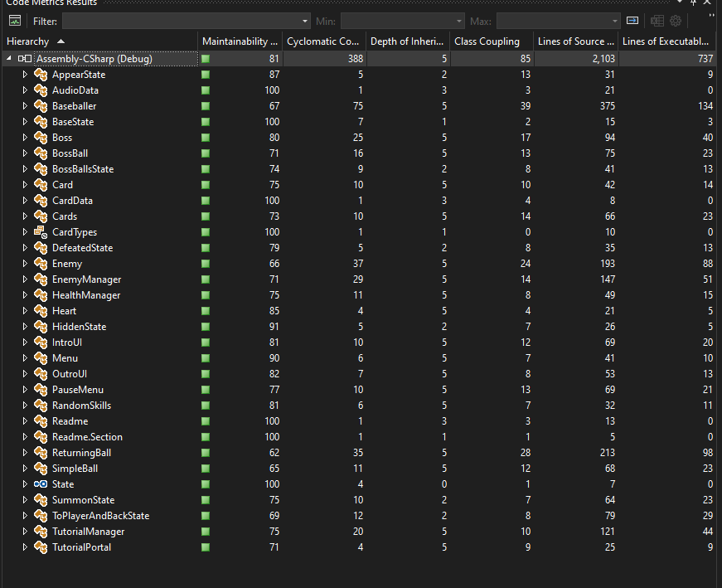
Task: Click the TutorialManager class icon
Action: pyautogui.click(x=41, y=532)
